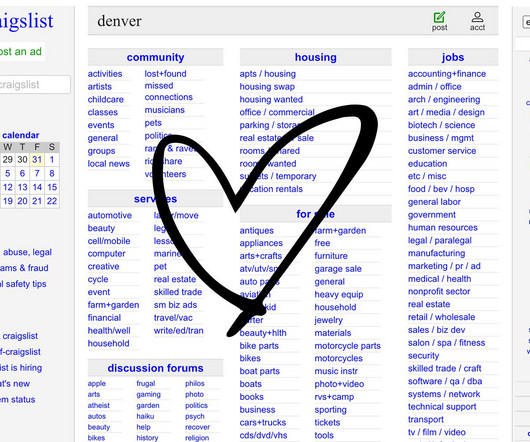Open housing wanted link

coord(271,99)
